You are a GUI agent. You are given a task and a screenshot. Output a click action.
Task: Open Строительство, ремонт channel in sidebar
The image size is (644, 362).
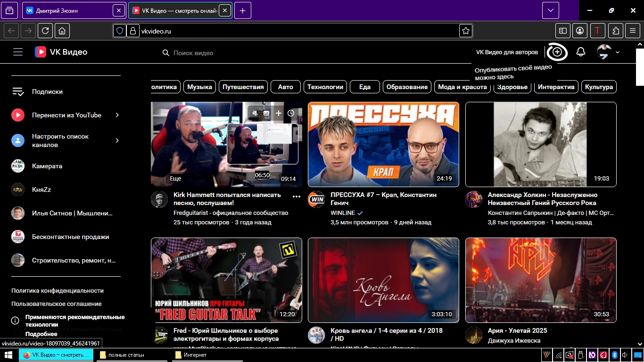[x=66, y=260]
